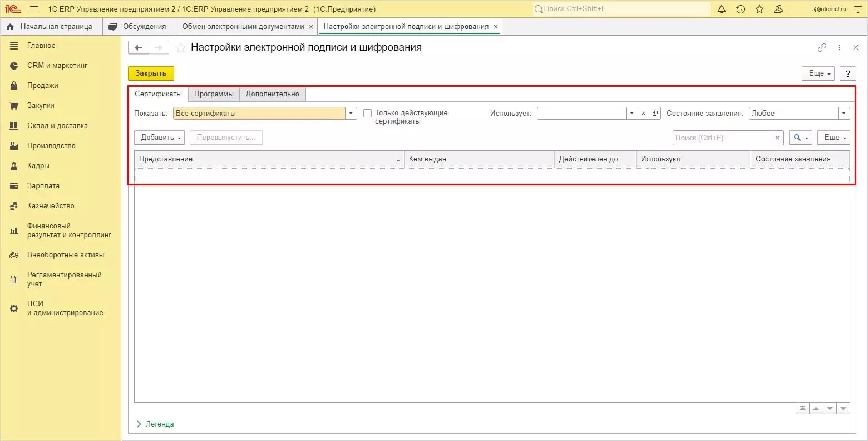This screenshot has height=441, width=868.
Task: Switch to the Дополнительно tab
Action: [273, 94]
